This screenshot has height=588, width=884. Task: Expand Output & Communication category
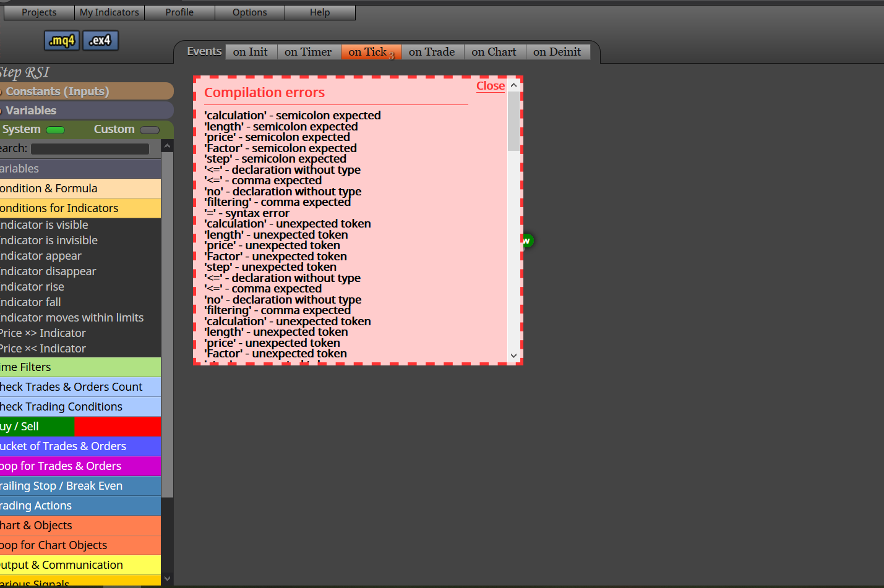coord(80,565)
